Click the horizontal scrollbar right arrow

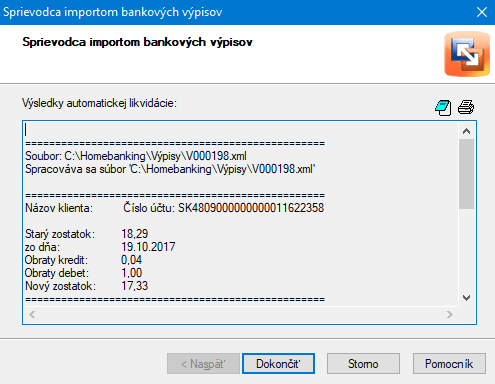450,314
